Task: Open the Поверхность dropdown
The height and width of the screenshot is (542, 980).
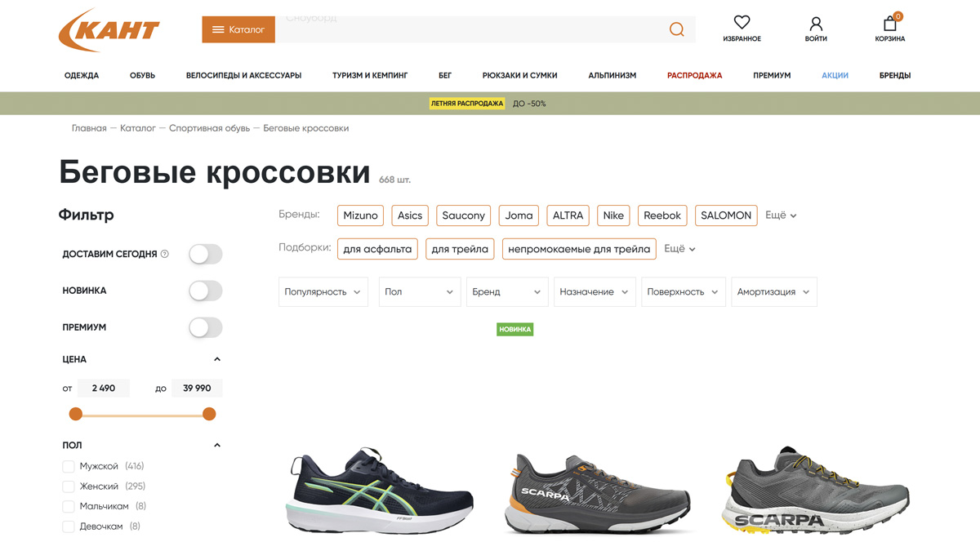Action: pyautogui.click(x=684, y=291)
